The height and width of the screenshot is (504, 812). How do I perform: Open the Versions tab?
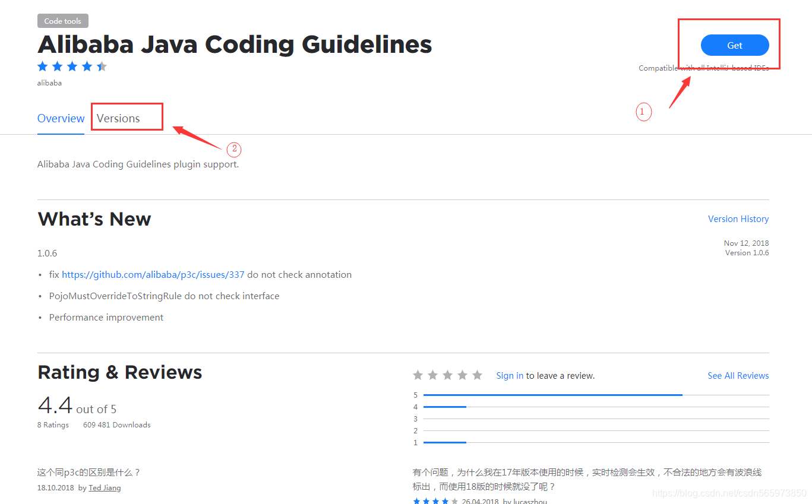118,118
